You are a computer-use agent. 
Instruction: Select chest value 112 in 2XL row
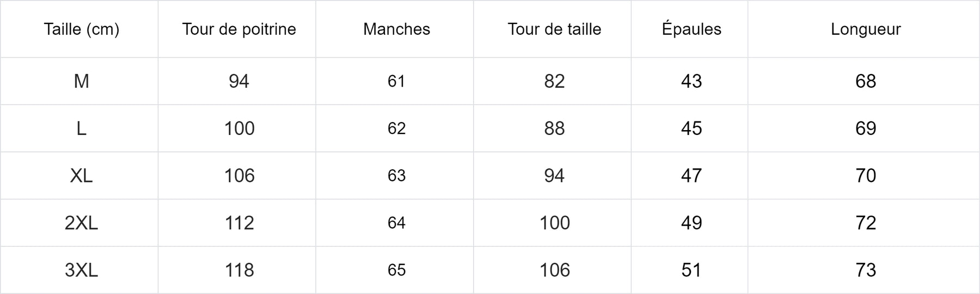click(x=239, y=223)
